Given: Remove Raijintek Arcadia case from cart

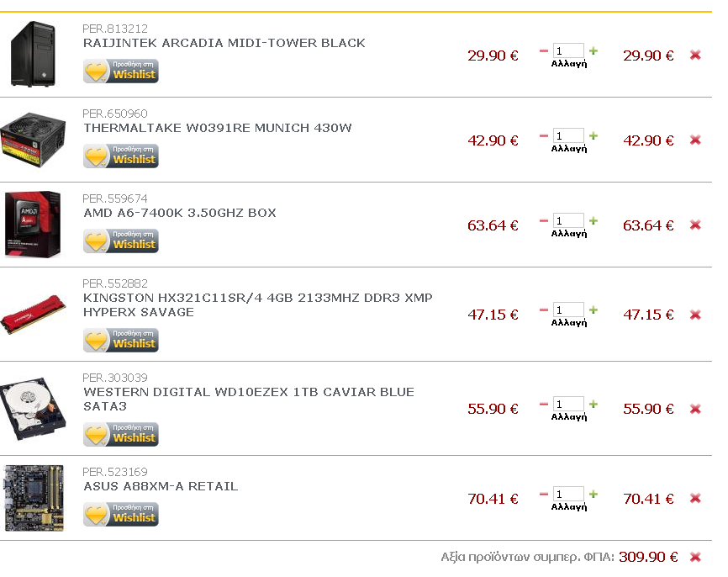Looking at the screenshot, I should (x=695, y=55).
